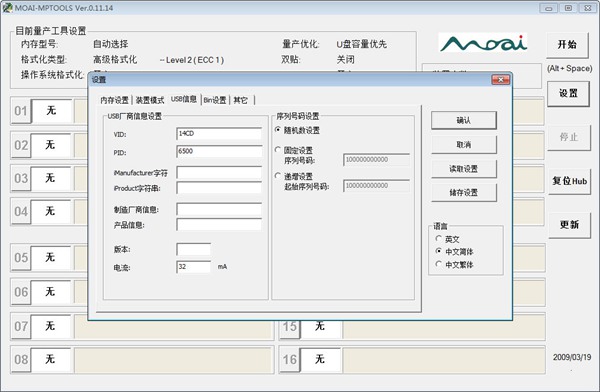
Task: Focus the PID input field
Action: tap(219, 151)
